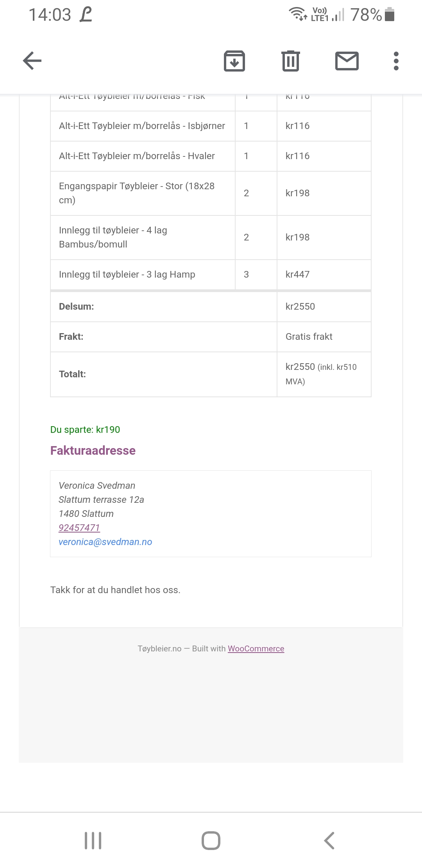The height and width of the screenshot is (868, 422).
Task: Tap the system back chevron
Action: 329,841
